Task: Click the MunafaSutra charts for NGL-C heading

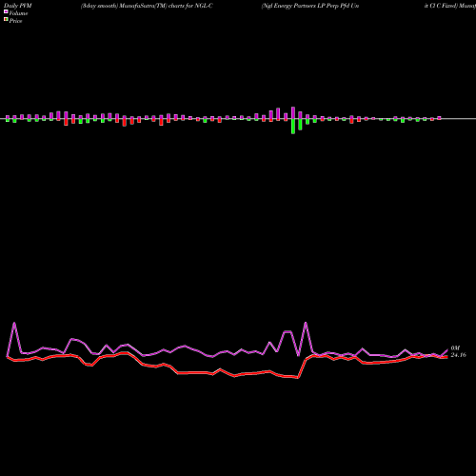Action: coord(147,6)
